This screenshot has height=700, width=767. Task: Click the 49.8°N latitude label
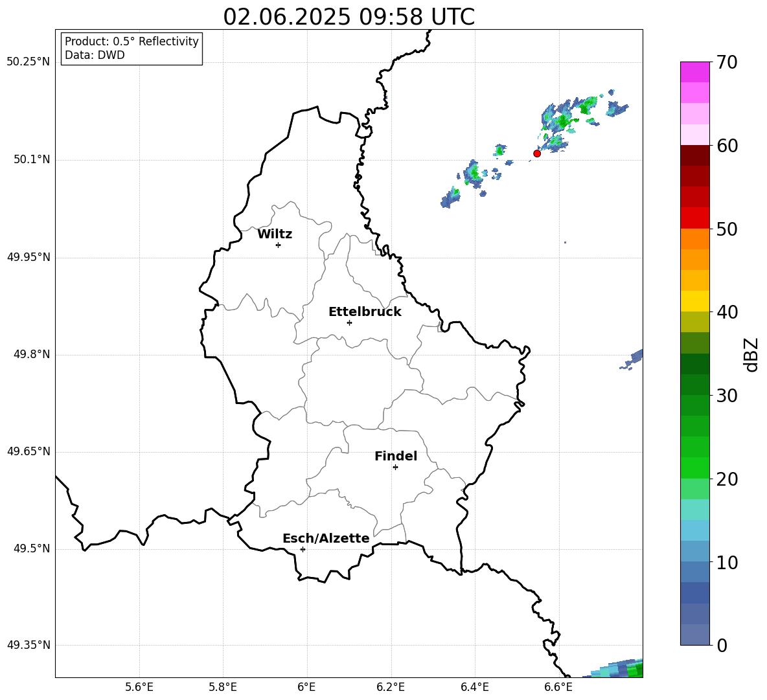(x=32, y=354)
